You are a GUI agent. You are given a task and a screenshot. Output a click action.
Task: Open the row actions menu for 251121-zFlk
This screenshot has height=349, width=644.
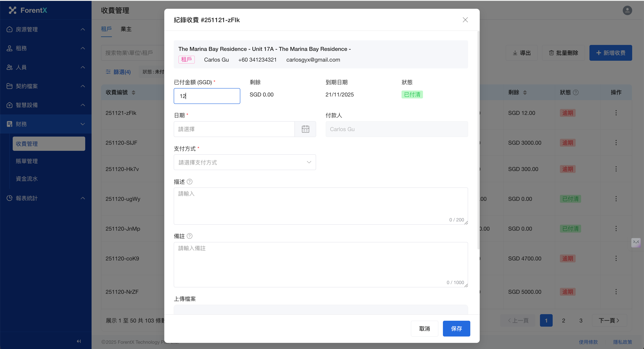pos(616,113)
